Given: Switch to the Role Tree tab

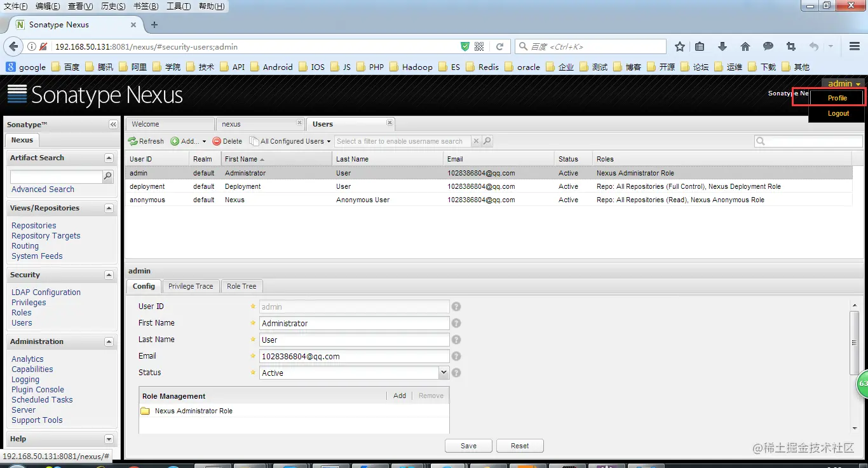Looking at the screenshot, I should pos(241,286).
